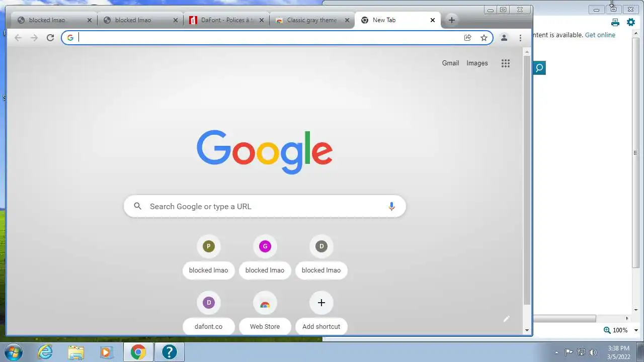The image size is (644, 362).
Task: Open a new tab with the plus button
Action: 452,20
